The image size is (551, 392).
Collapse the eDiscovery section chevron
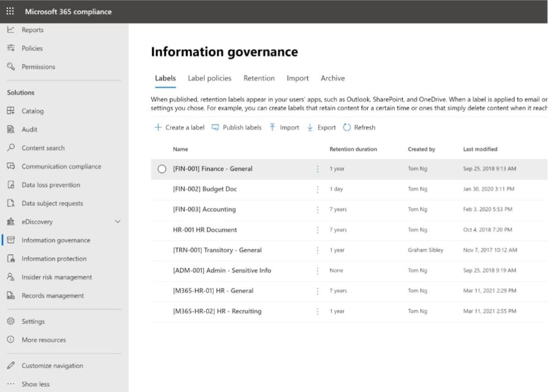(x=117, y=221)
